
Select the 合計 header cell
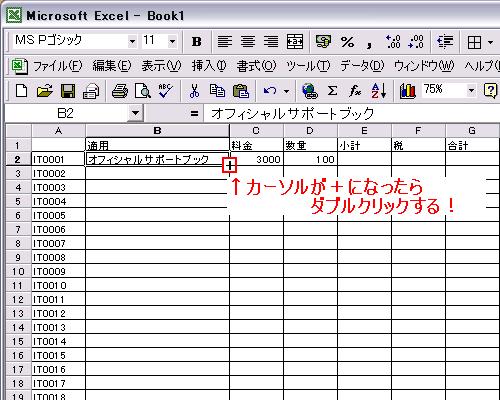(x=472, y=145)
